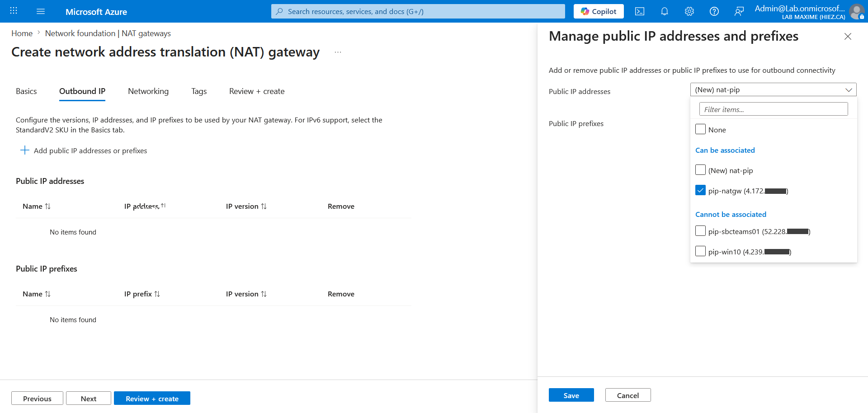Open the Review + create tab
Viewport: 868px width, 413px height.
pos(257,91)
